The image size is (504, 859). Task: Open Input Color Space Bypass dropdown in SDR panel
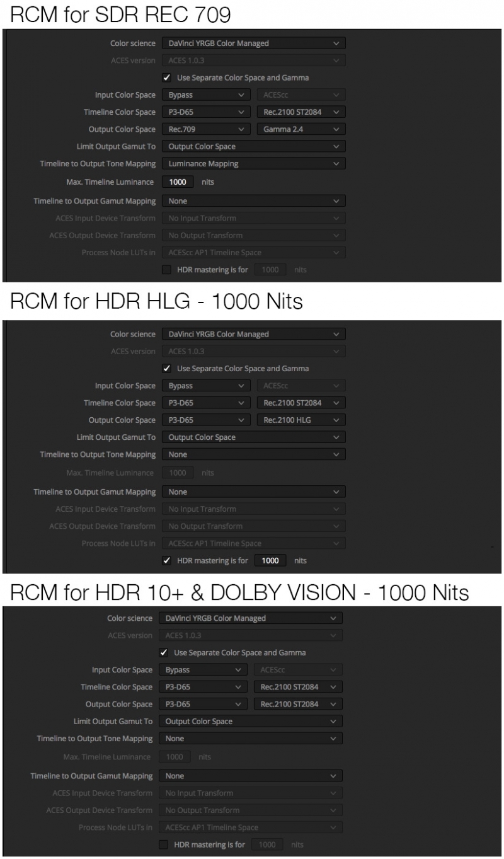coord(206,95)
